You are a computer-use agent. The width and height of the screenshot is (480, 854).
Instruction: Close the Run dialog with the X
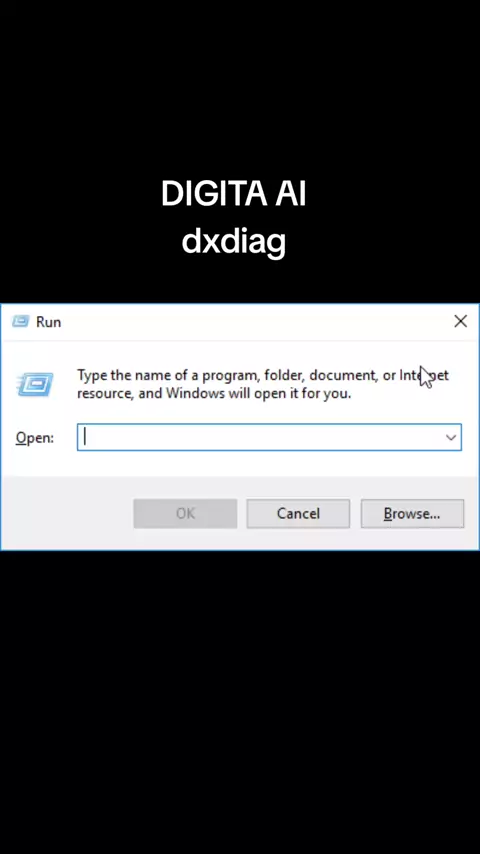460,321
